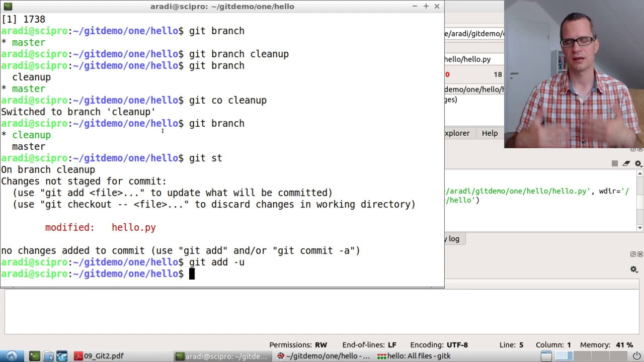Open the file manager taskbar icon
This screenshot has height=362, width=644.
tap(48, 356)
